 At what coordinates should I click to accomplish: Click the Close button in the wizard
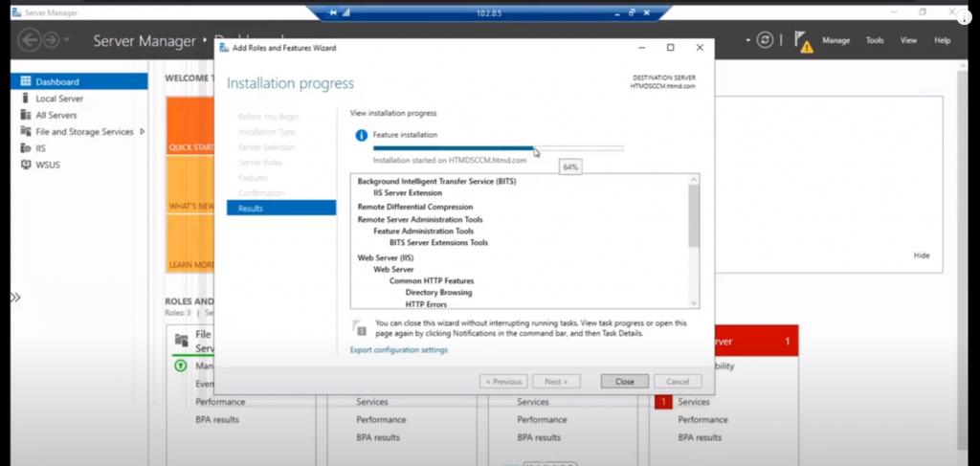[624, 381]
